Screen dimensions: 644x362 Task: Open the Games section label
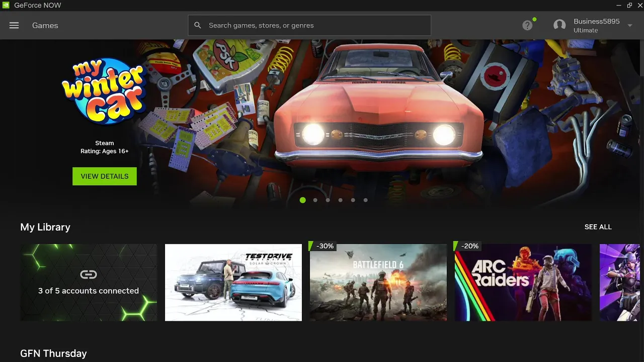click(45, 25)
